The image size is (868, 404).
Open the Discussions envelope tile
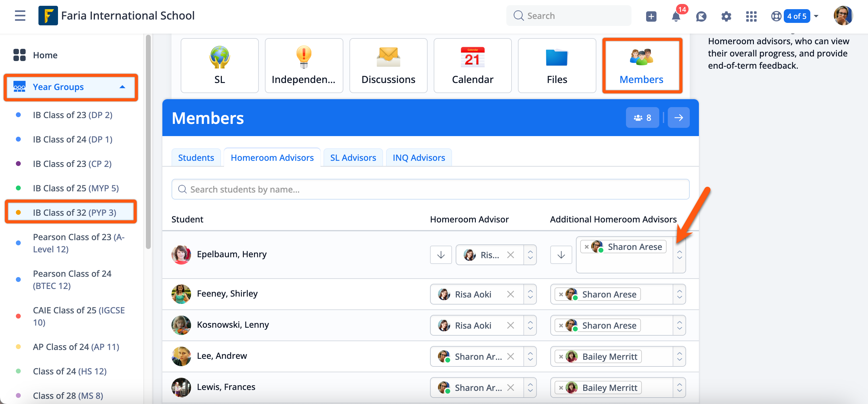(x=388, y=65)
